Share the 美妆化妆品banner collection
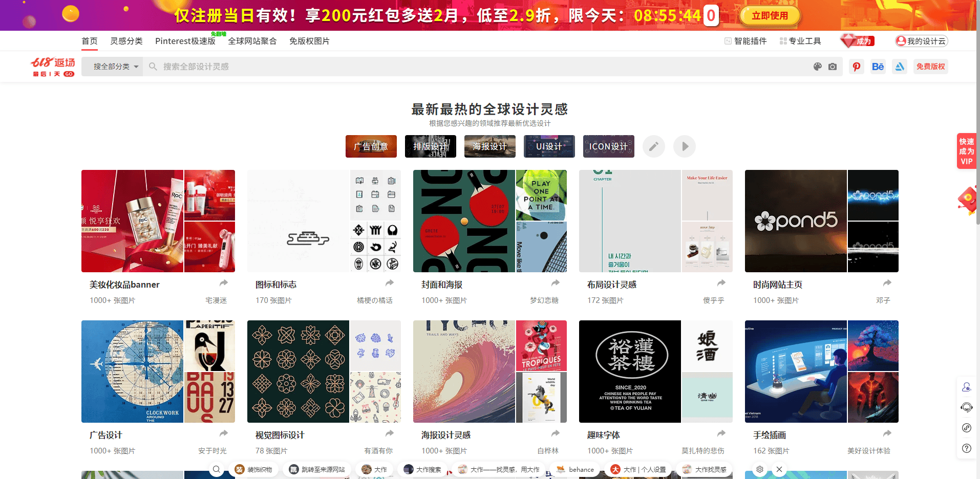The height and width of the screenshot is (479, 980). coord(224,283)
